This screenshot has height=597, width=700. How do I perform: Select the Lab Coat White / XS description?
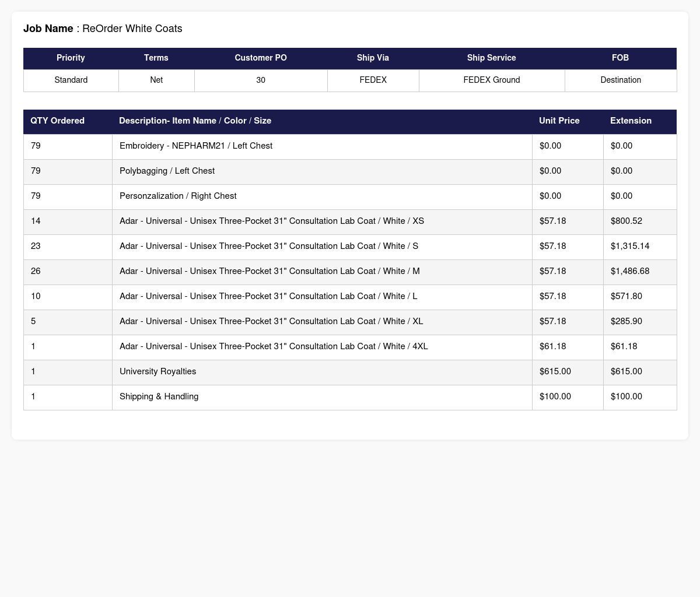coord(272,221)
